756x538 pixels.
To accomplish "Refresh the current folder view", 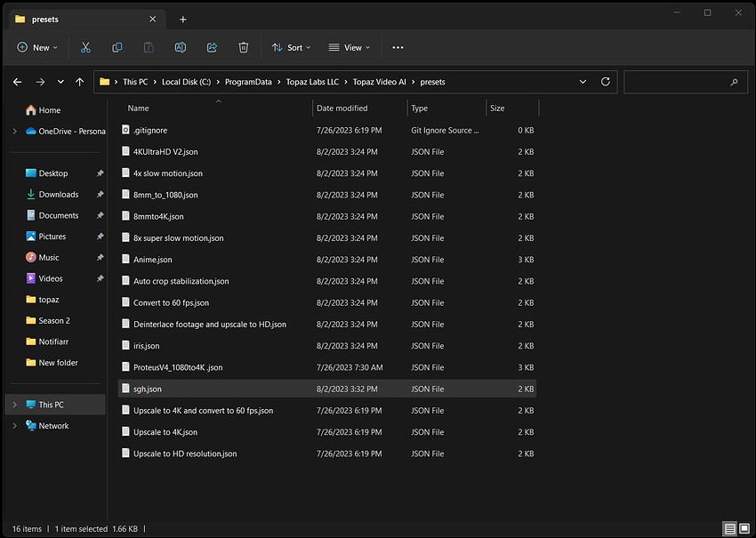I will click(606, 82).
